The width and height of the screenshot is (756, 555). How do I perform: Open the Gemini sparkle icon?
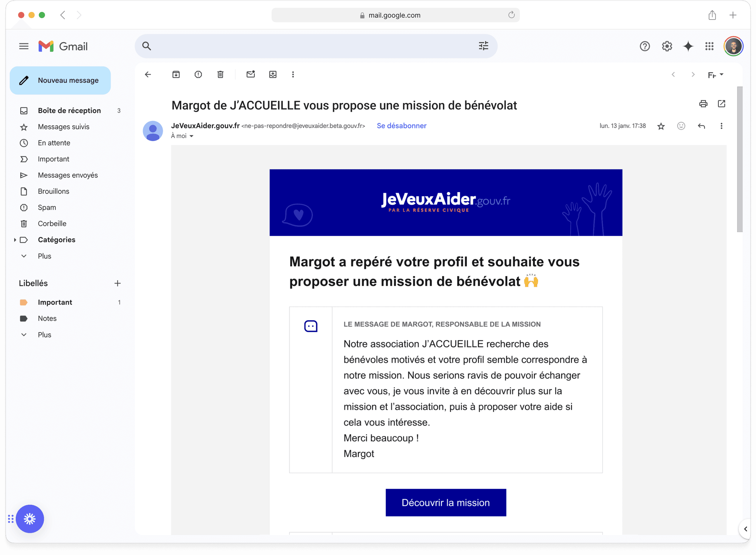click(688, 46)
